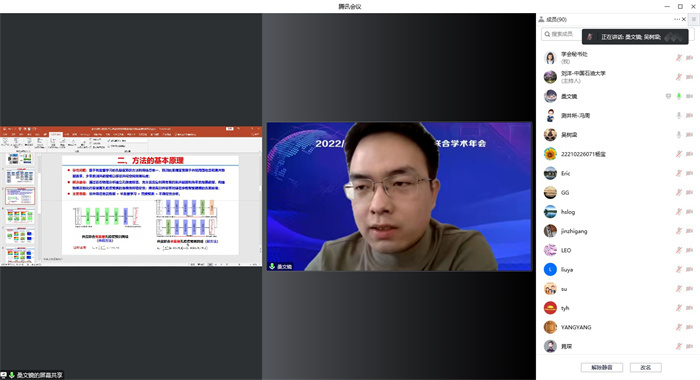Image resolution: width=700 pixels, height=380 pixels.
Task: Click the 成员(90) members panel title
Action: [x=556, y=19]
